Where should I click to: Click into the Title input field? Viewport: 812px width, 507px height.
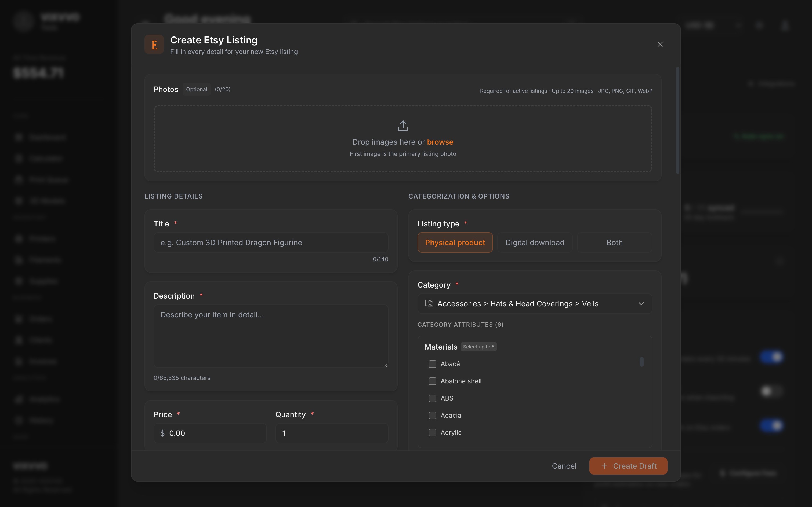(x=270, y=243)
